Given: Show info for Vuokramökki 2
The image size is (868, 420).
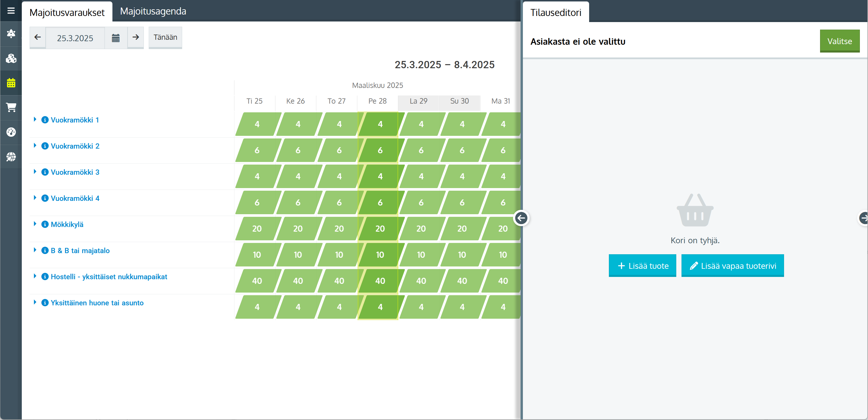Looking at the screenshot, I should pyautogui.click(x=45, y=146).
